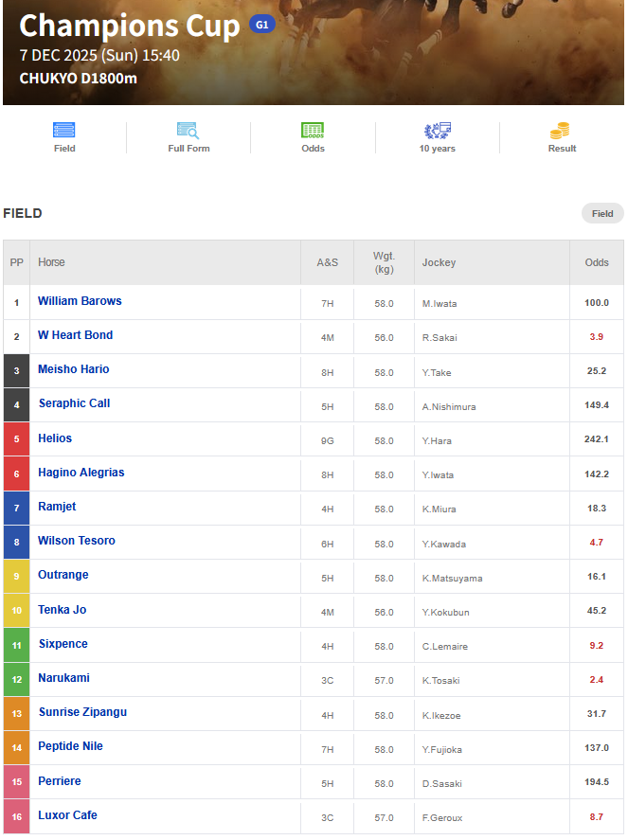Image resolution: width=628 pixels, height=840 pixels.
Task: Click Wilson Tesoro's odds 4.7
Action: click(597, 543)
